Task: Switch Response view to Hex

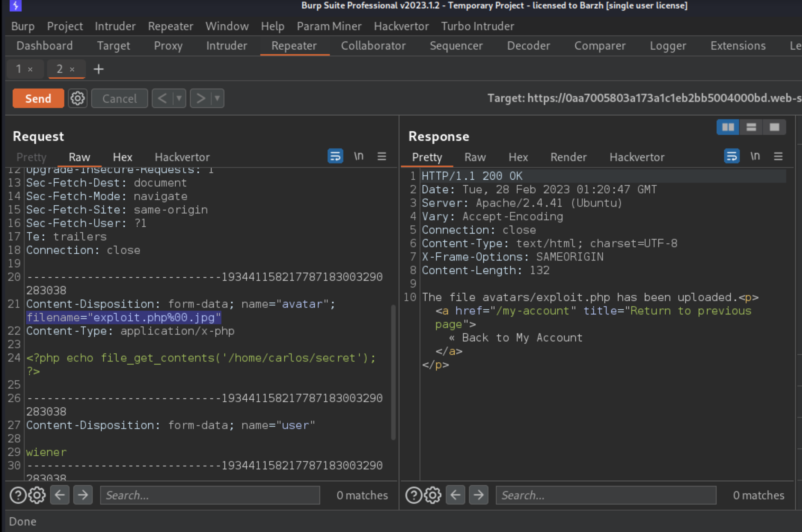Action: [x=518, y=157]
